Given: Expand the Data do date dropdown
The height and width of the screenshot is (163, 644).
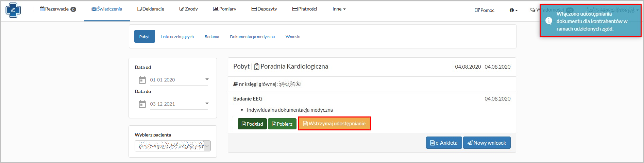Looking at the screenshot, I should (207, 104).
